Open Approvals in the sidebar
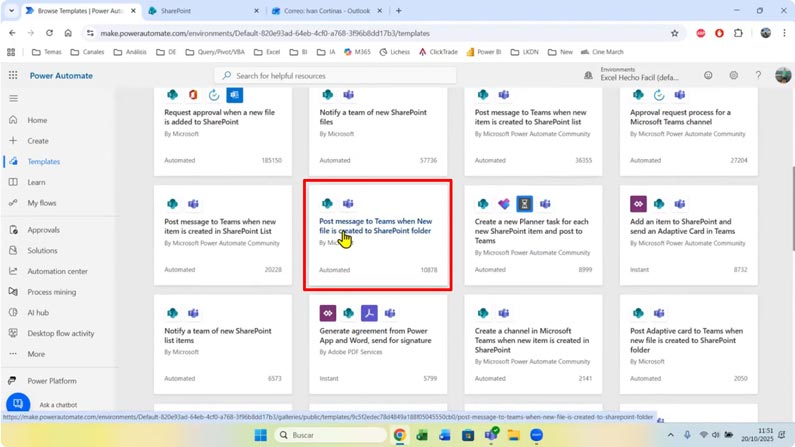The image size is (795, 447). pos(43,230)
